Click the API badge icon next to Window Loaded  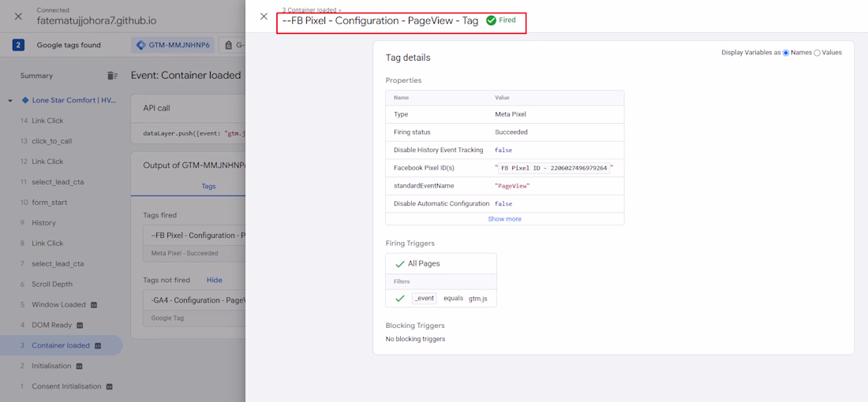(x=94, y=305)
